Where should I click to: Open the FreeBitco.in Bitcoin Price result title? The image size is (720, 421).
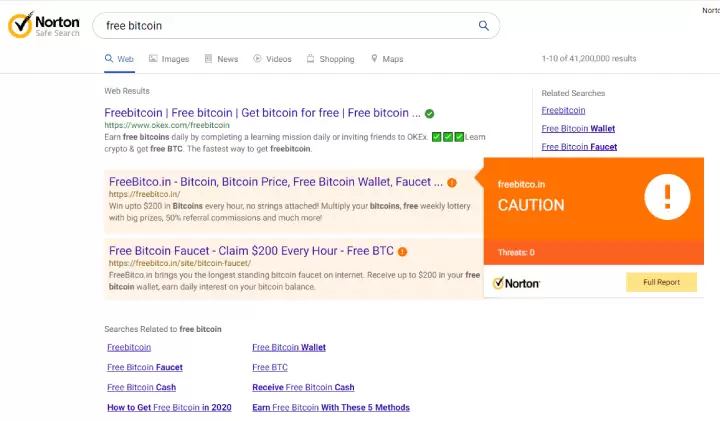pyautogui.click(x=276, y=182)
